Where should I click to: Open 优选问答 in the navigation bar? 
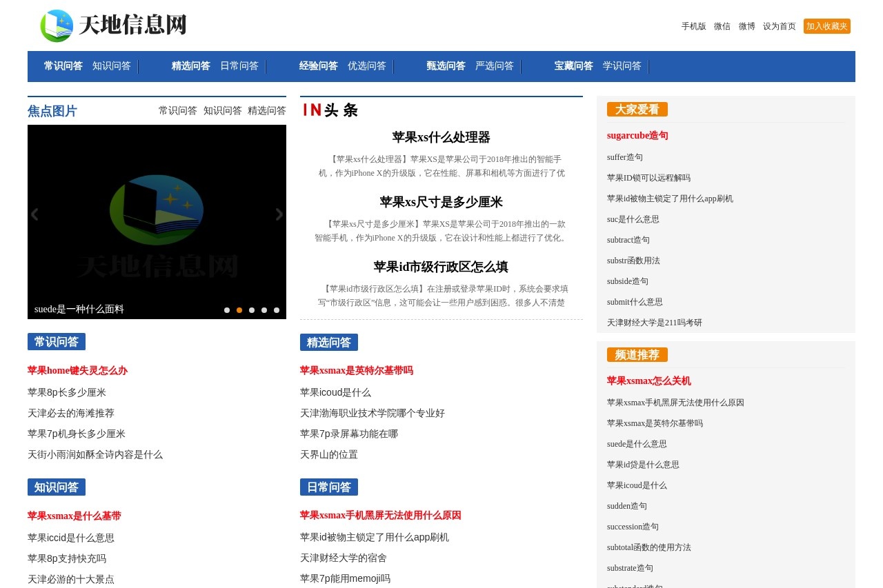click(367, 66)
